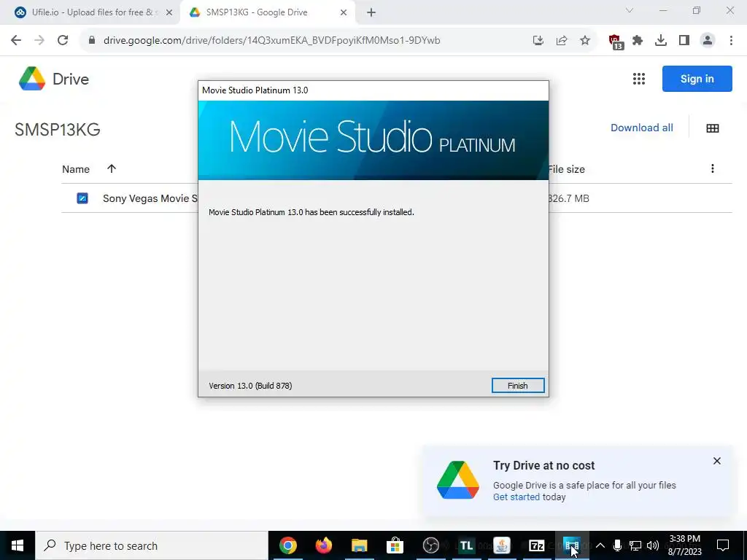Image resolution: width=747 pixels, height=560 pixels.
Task: Open the three-dot more options in file list header
Action: point(712,168)
